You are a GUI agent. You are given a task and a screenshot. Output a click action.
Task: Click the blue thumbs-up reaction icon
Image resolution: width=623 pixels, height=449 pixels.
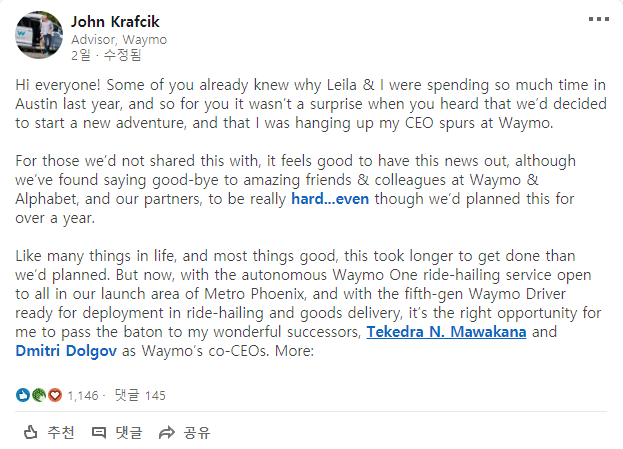point(23,395)
